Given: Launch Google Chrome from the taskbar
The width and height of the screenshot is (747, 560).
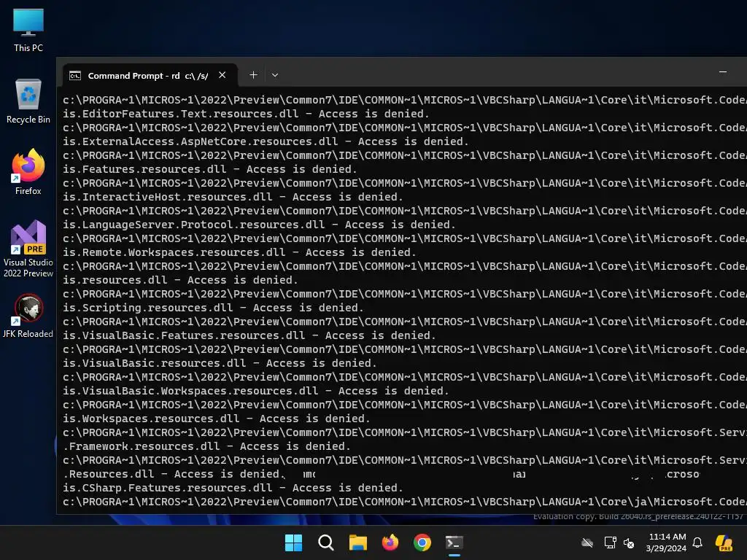Looking at the screenshot, I should tap(422, 542).
